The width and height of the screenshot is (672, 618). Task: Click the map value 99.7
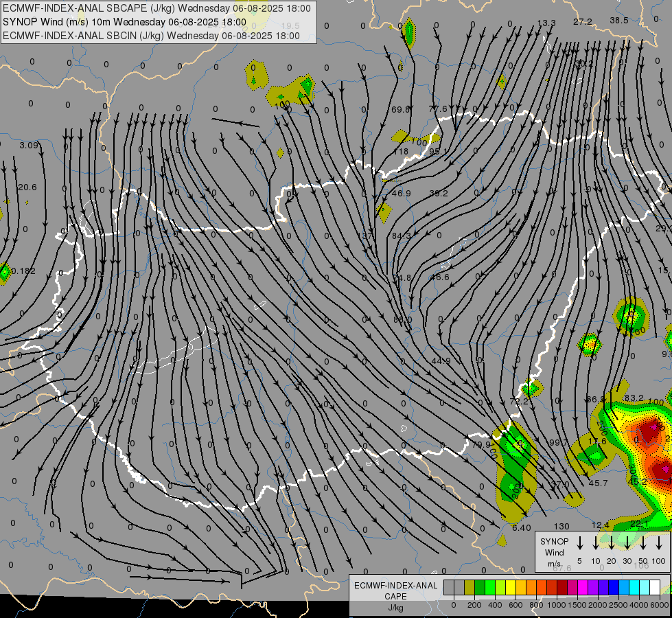(559, 443)
